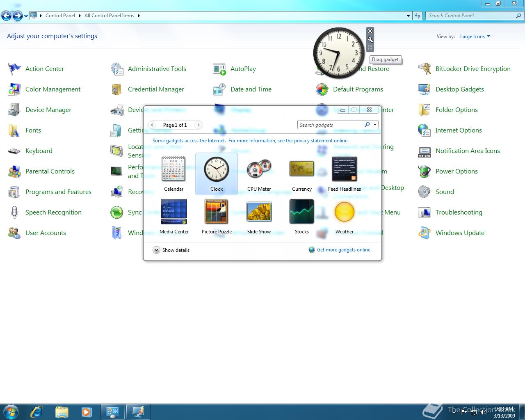Screen dimensions: 525x420
Task: Open Parental Controls
Action: pos(41,171)
